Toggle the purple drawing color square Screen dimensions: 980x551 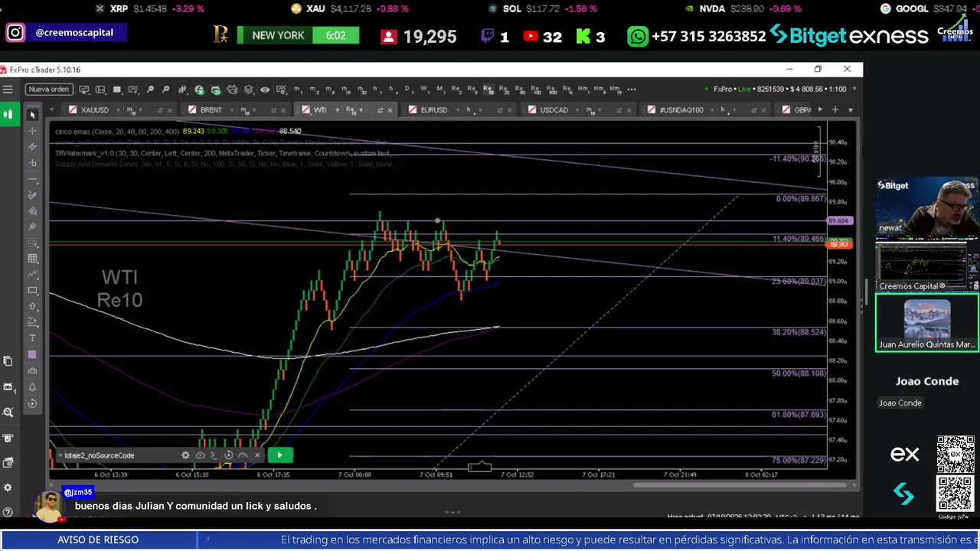(x=32, y=355)
